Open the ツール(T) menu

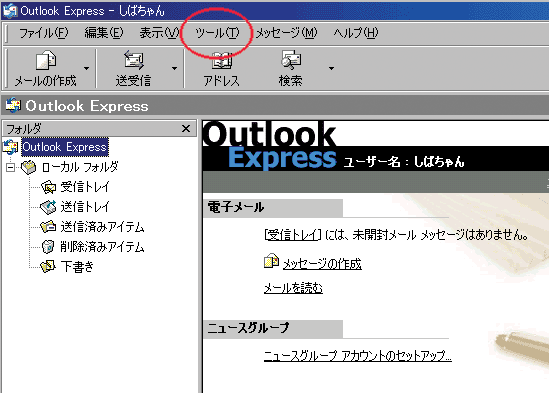point(217,33)
